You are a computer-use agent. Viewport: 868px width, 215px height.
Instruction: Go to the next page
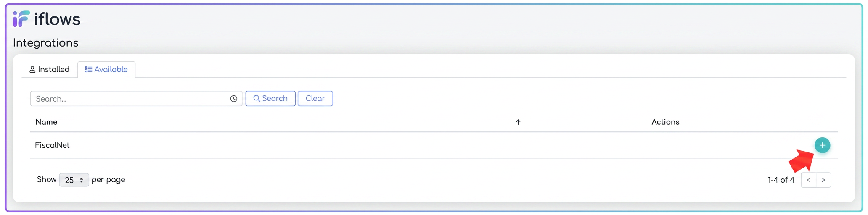pyautogui.click(x=823, y=180)
